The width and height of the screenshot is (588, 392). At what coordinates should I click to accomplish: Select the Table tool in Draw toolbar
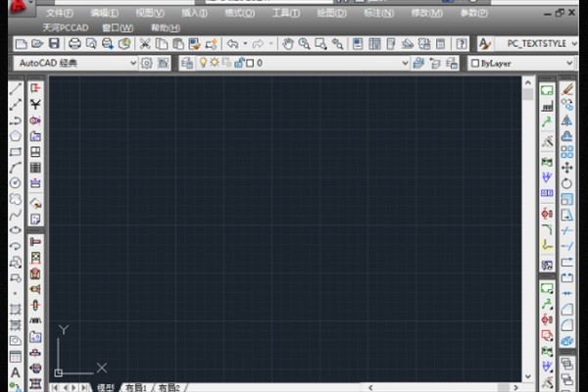(16, 357)
